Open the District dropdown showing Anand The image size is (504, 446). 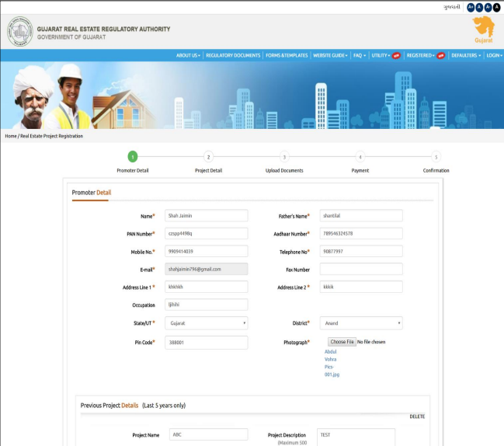pos(361,323)
